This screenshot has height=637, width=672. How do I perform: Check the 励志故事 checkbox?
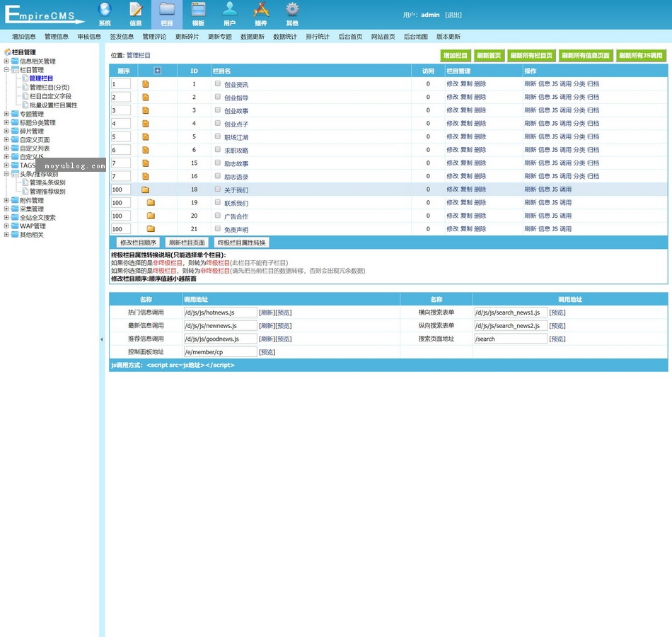[218, 163]
